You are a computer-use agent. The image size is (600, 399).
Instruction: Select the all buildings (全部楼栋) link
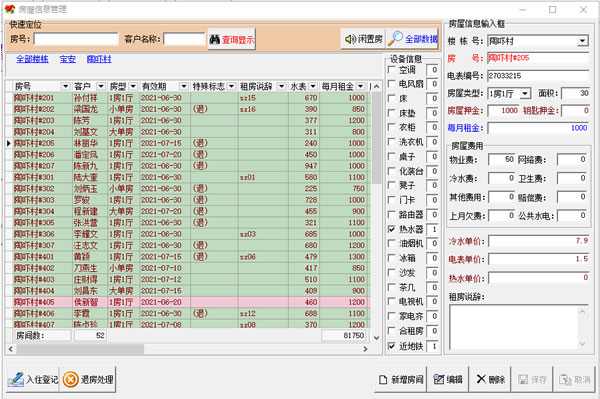click(32, 59)
